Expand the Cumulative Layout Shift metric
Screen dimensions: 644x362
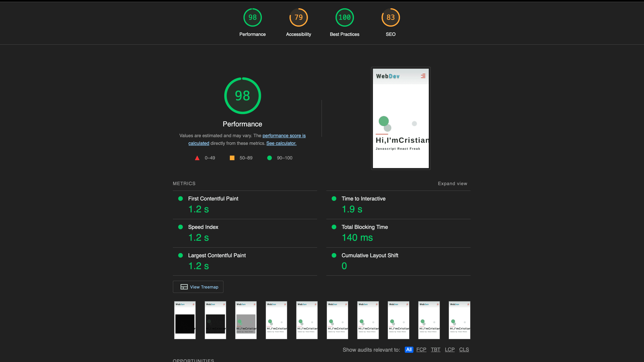(370, 256)
